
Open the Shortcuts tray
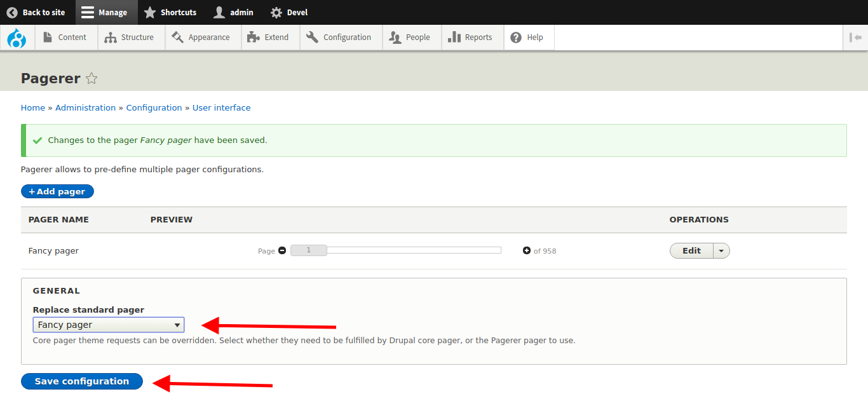170,12
